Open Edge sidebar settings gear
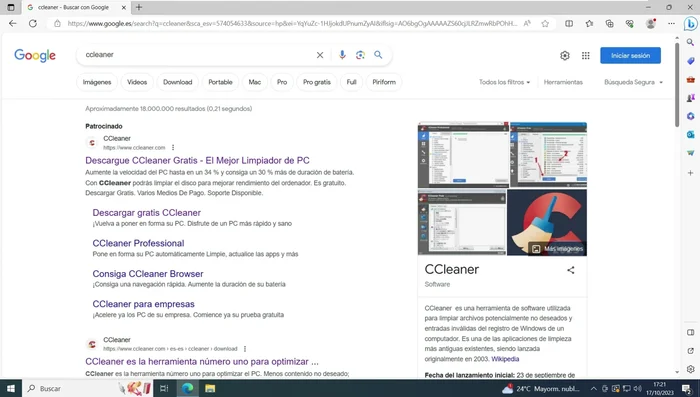 point(691,369)
